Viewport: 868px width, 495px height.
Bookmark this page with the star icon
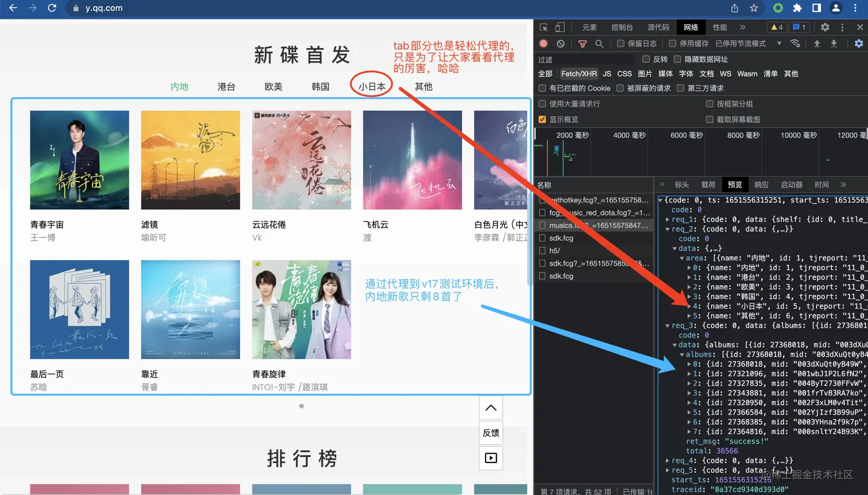754,8
